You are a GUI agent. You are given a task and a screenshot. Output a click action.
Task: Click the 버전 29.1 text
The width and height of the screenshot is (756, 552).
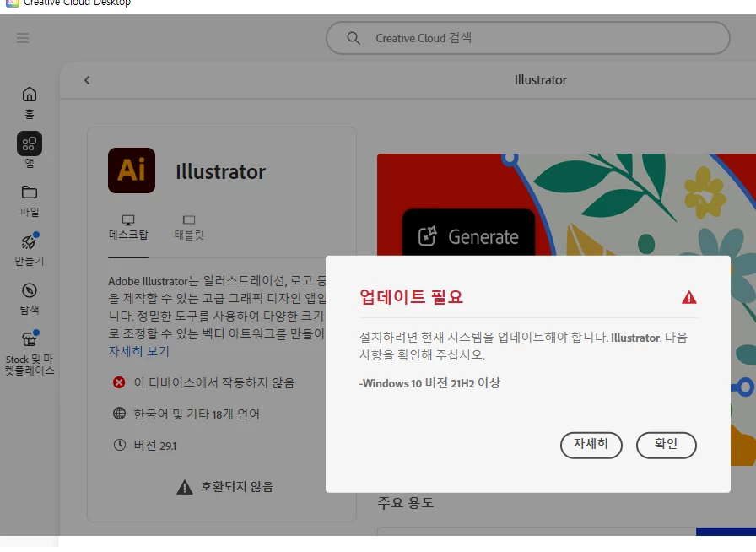154,446
